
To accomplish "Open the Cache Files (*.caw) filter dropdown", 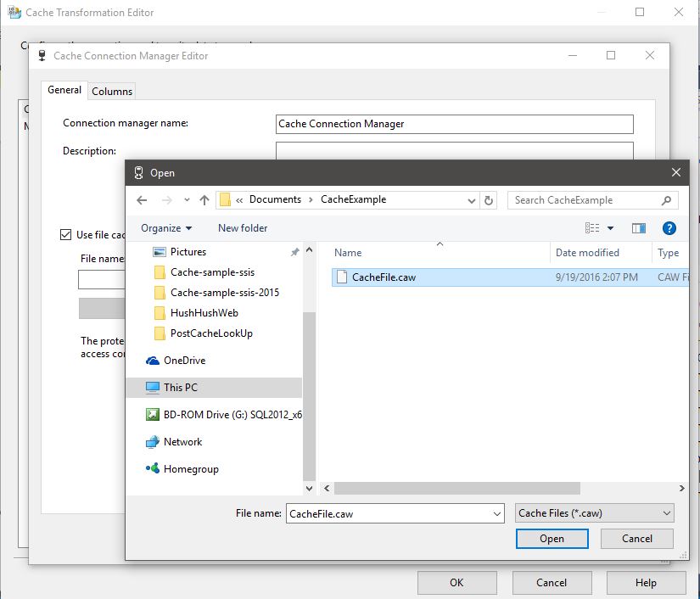I will tap(594, 513).
